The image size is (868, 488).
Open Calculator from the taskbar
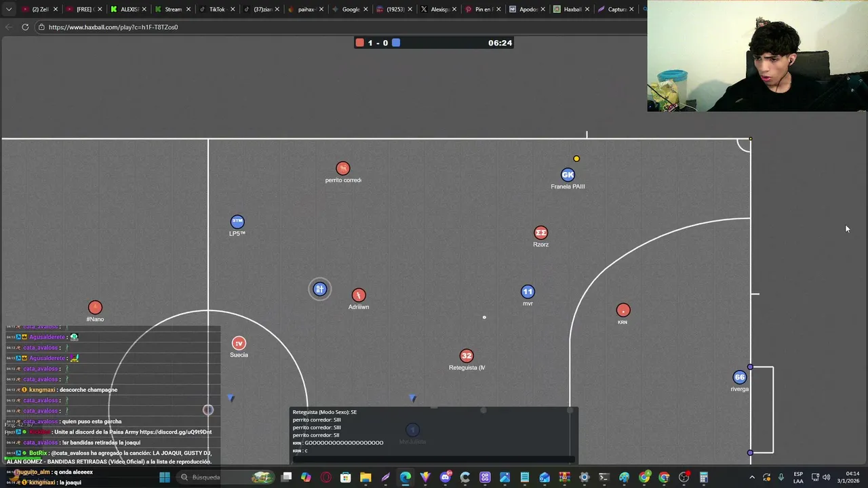click(x=704, y=477)
